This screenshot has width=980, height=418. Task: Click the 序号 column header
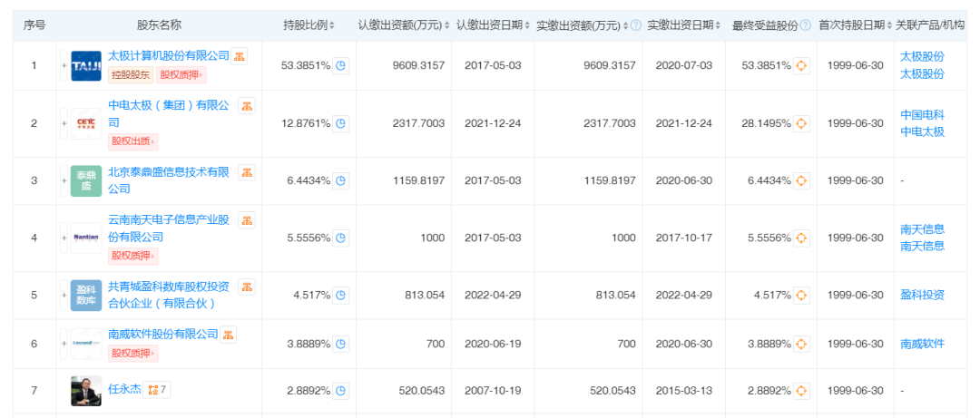34,25
